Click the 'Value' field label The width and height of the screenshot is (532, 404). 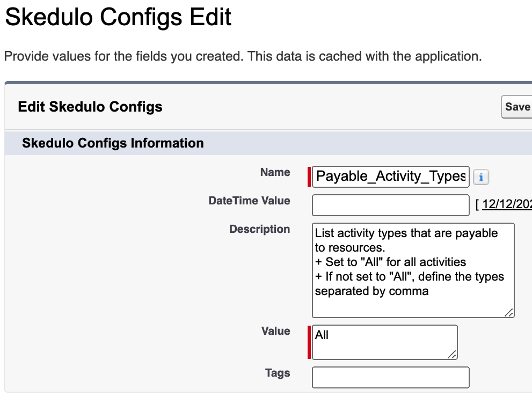click(276, 331)
